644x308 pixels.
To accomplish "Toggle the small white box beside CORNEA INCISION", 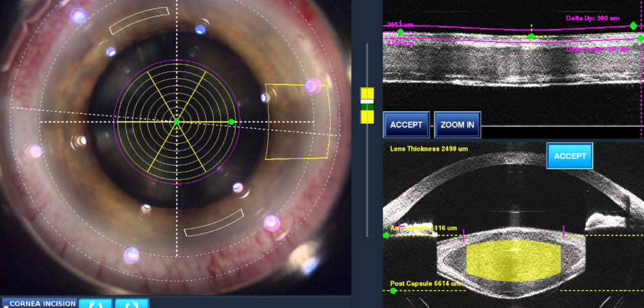I will (6, 306).
